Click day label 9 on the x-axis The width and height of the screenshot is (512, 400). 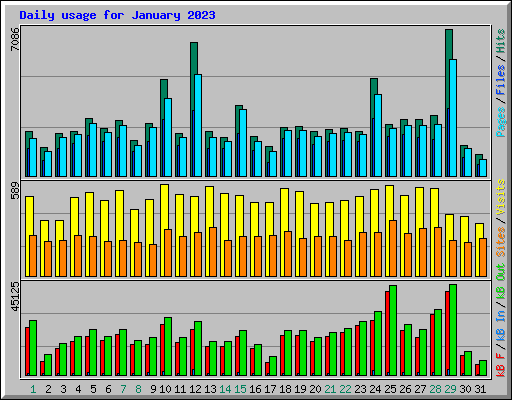coord(153,389)
